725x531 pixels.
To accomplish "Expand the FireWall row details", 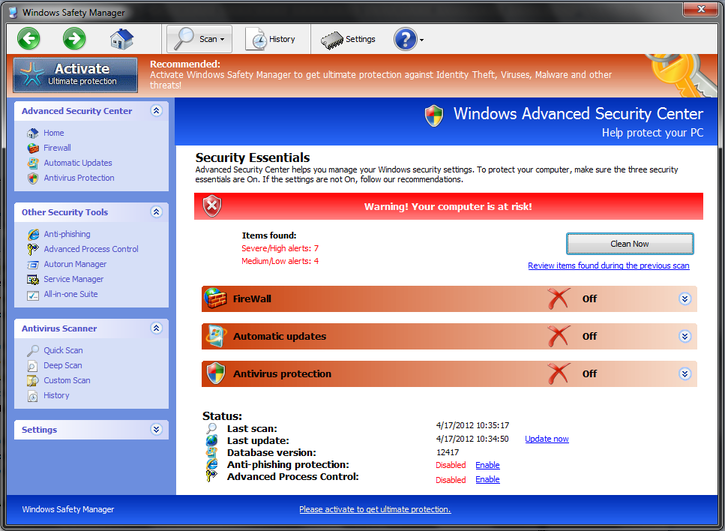I will point(685,299).
